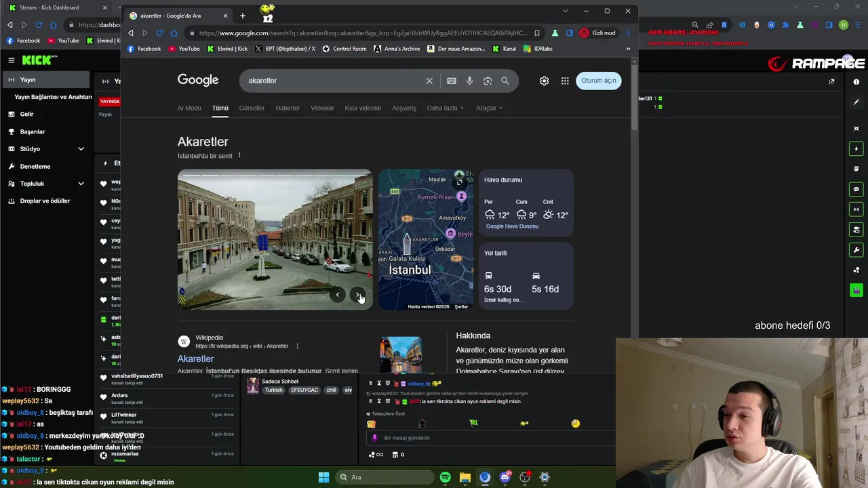Open the Anna's Archive bookmark
The width and height of the screenshot is (868, 488).
(x=397, y=49)
